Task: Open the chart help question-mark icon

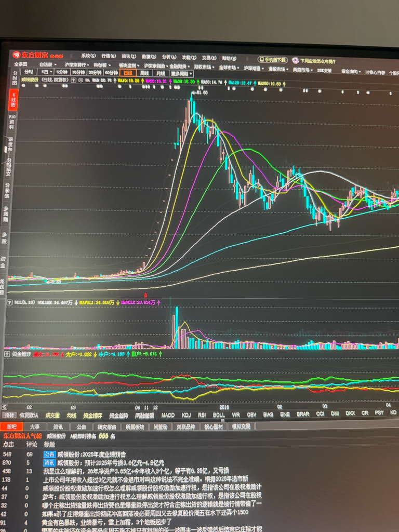Action: [x=74, y=80]
